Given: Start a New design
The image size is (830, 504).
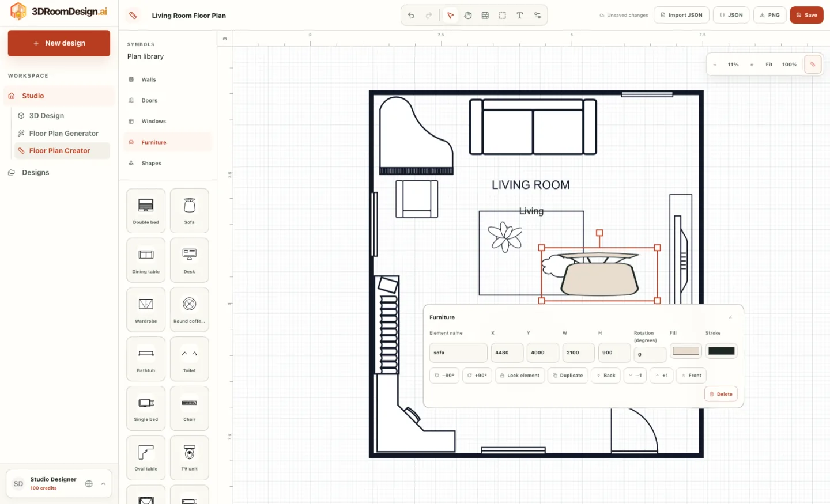Looking at the screenshot, I should (x=59, y=43).
